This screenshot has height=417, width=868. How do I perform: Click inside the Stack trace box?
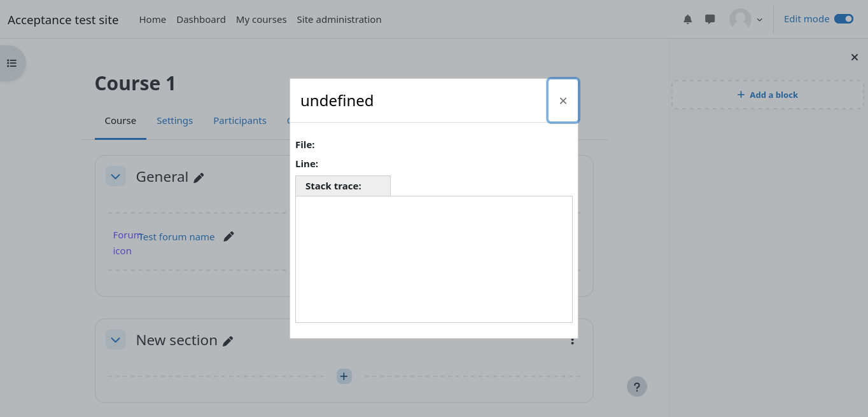pos(433,259)
